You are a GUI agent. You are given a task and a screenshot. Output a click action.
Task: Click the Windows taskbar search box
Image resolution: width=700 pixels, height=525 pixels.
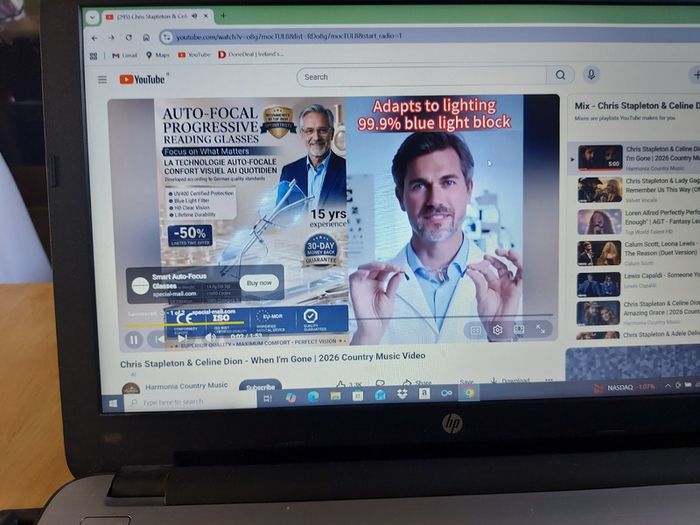pos(192,402)
